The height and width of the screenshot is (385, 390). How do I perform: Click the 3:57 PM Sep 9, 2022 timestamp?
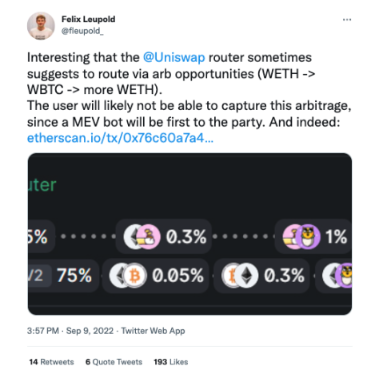pos(70,331)
